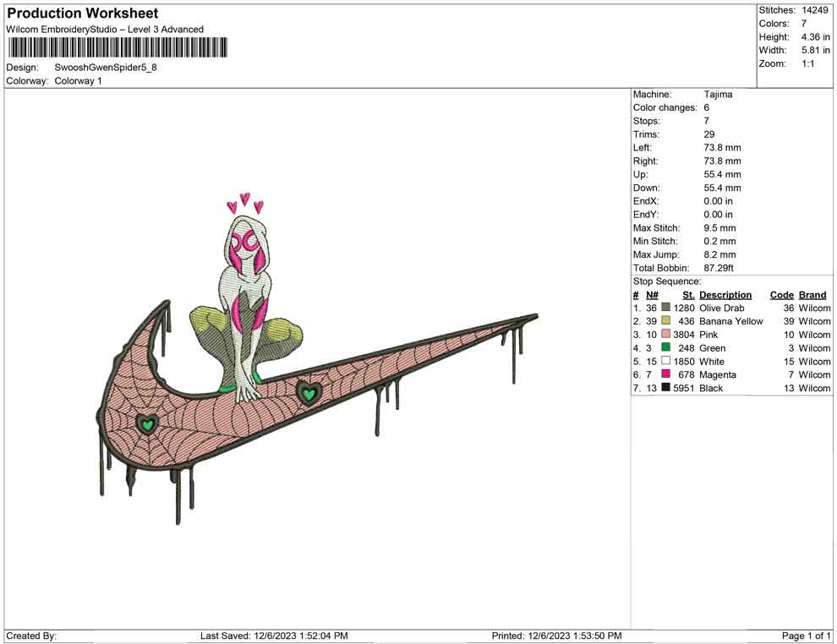Click the Green thread color swatch

click(665, 347)
